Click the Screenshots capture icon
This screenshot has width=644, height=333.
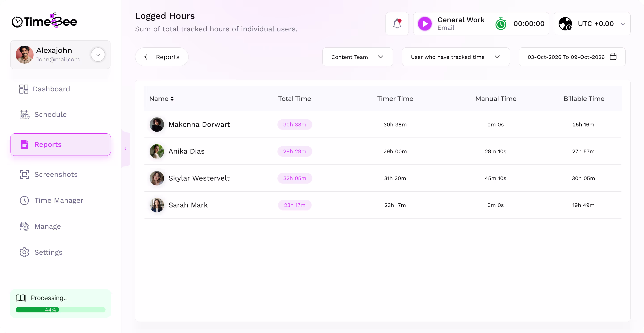(25, 174)
